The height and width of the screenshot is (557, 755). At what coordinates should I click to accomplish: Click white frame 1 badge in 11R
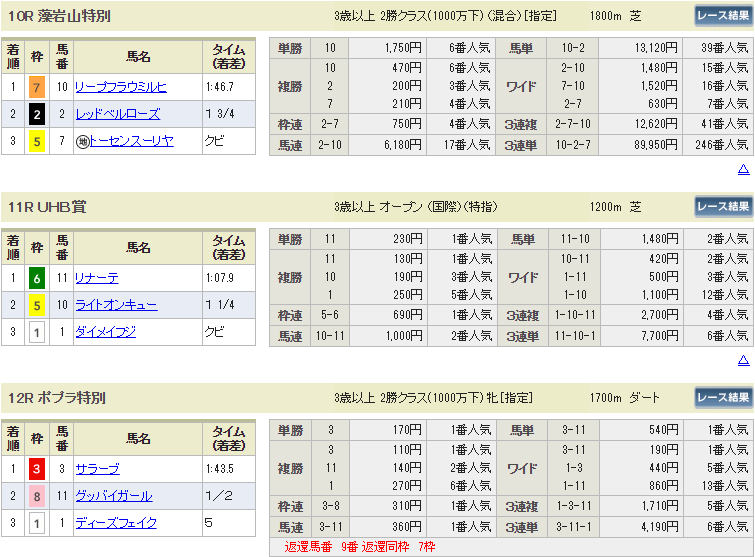pos(37,332)
